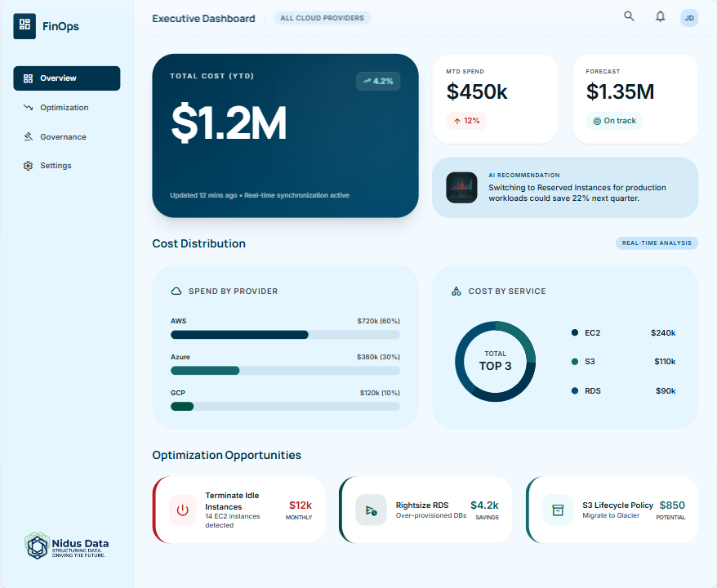
Task: Click 'Migrate to Glacier' subtitle
Action: click(611, 516)
